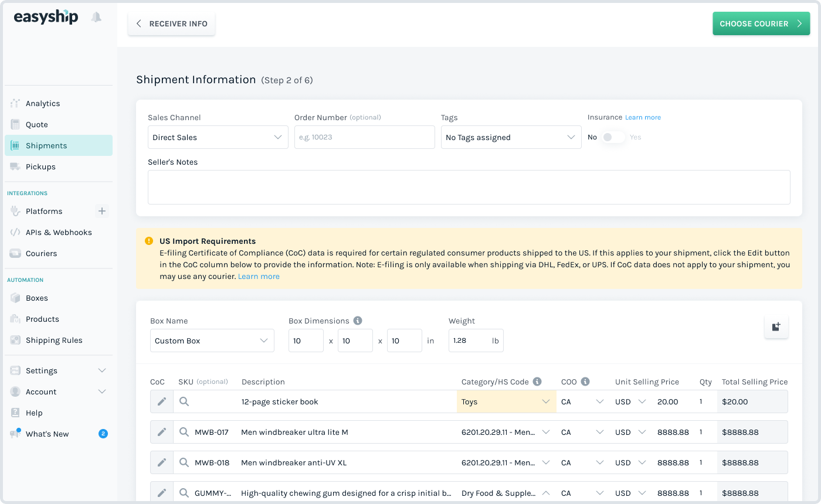Viewport: 821px width, 504px height.
Task: Click the add box icon button
Action: coord(776,326)
